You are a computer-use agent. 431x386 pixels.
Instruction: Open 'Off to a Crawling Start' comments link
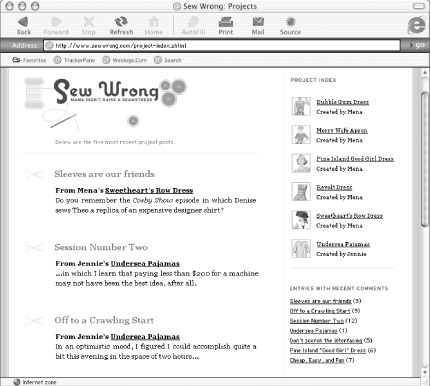320,311
